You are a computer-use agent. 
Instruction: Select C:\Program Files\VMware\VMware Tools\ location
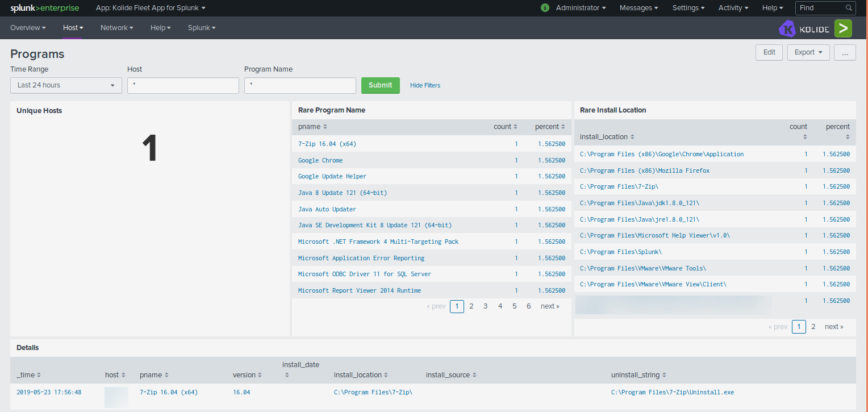click(643, 268)
